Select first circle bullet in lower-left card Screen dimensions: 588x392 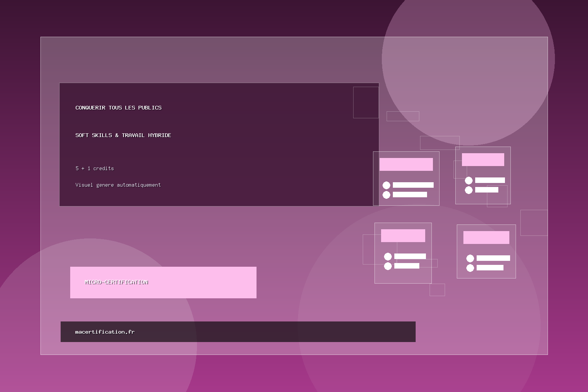[388, 256]
